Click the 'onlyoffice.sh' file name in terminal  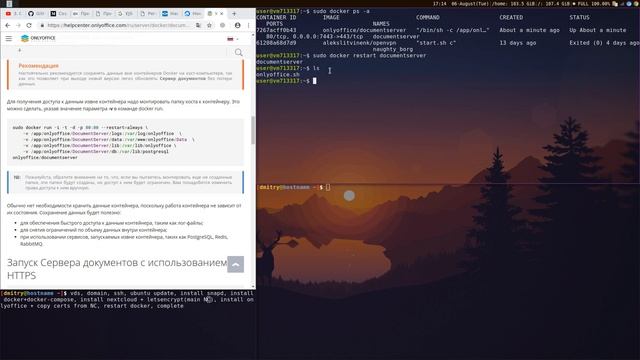point(278,75)
